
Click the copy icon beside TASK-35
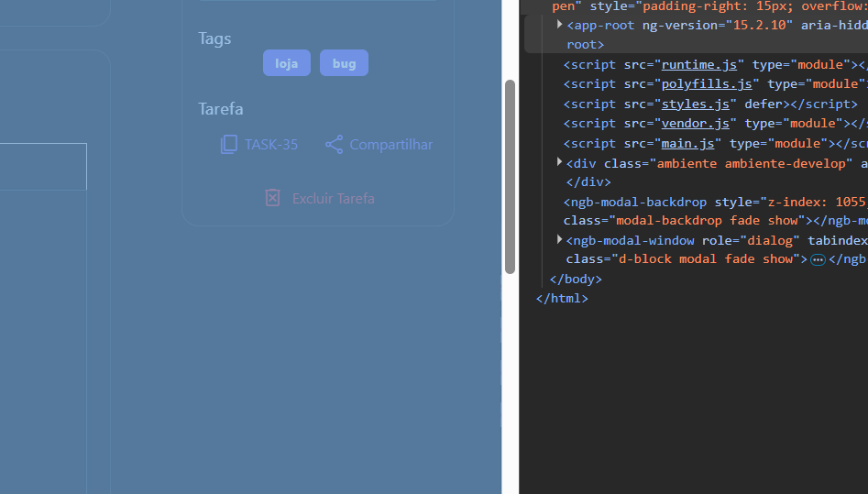click(228, 145)
